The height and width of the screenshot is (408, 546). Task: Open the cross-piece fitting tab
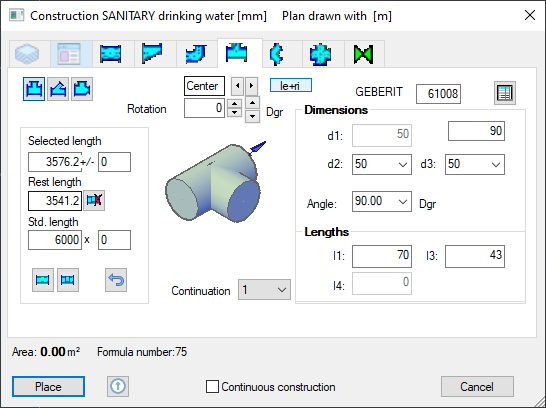320,54
